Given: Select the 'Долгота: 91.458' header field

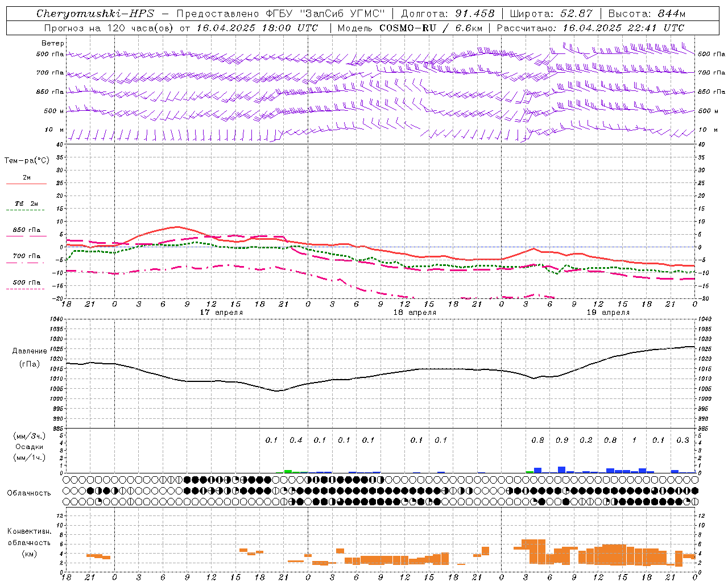Looking at the screenshot, I should tap(448, 14).
